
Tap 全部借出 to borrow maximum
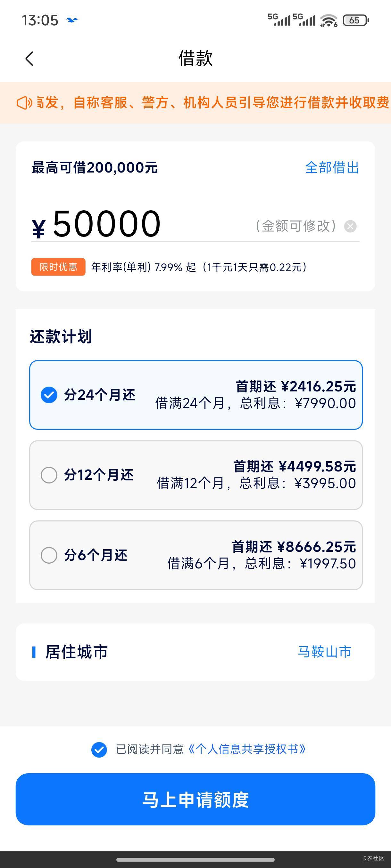coord(332,167)
